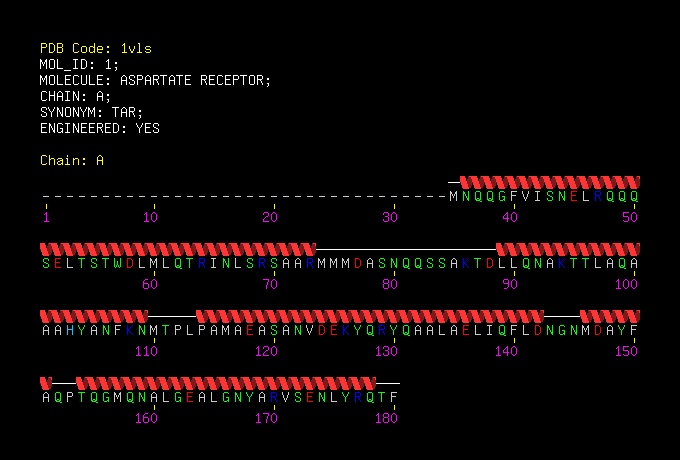Click the SYNONYM: TAR line

pyautogui.click(x=92, y=112)
